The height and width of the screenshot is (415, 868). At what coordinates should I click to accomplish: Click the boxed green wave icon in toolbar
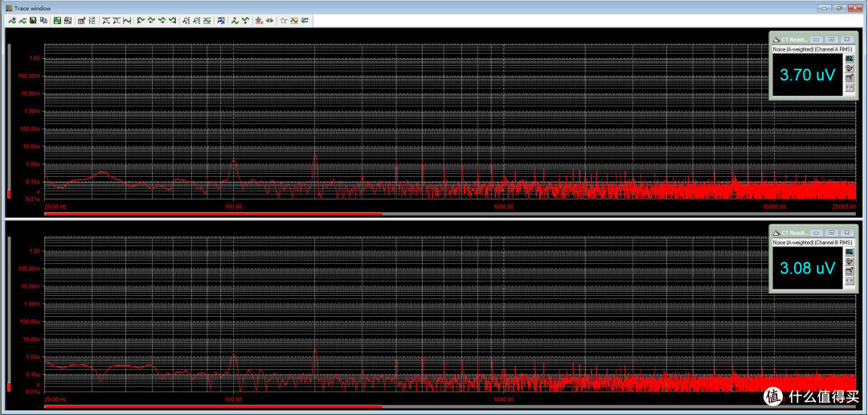click(x=207, y=21)
